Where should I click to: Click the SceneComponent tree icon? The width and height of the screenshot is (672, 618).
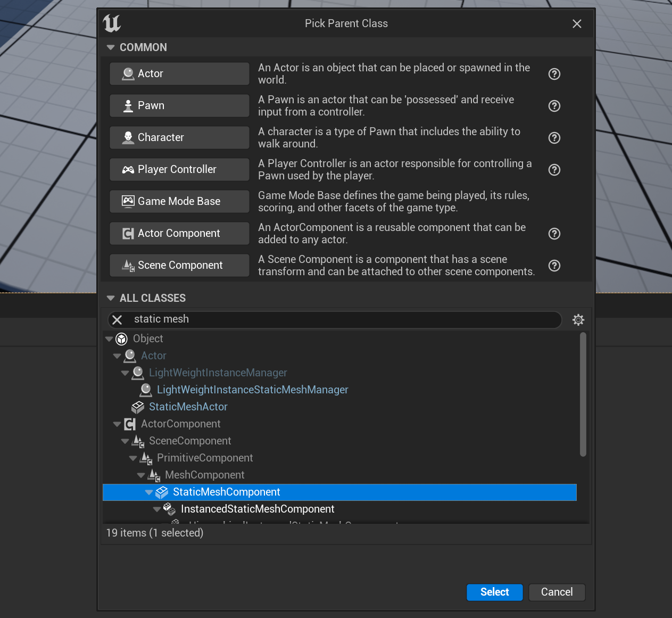click(x=138, y=441)
